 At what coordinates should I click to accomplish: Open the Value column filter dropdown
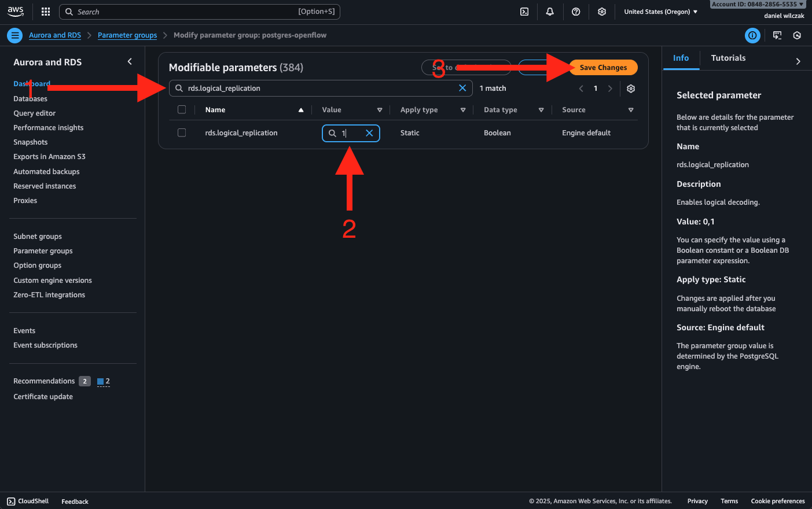pyautogui.click(x=380, y=110)
